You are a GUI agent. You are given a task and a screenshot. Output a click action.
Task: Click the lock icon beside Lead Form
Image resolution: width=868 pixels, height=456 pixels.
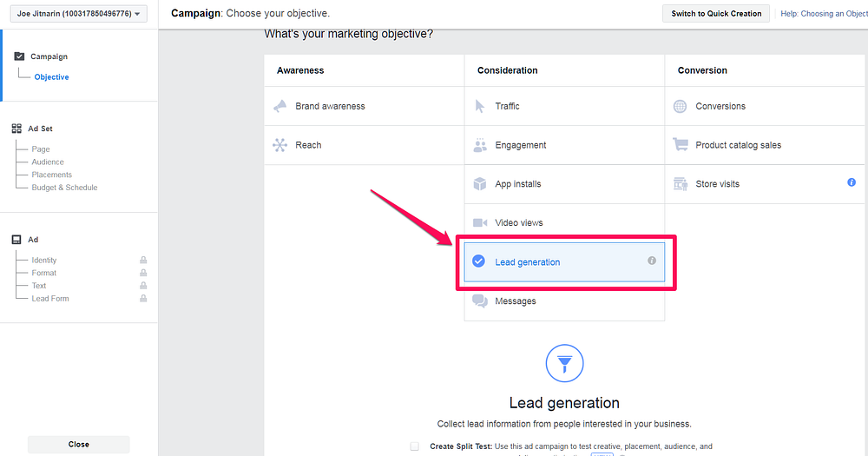pos(143,298)
